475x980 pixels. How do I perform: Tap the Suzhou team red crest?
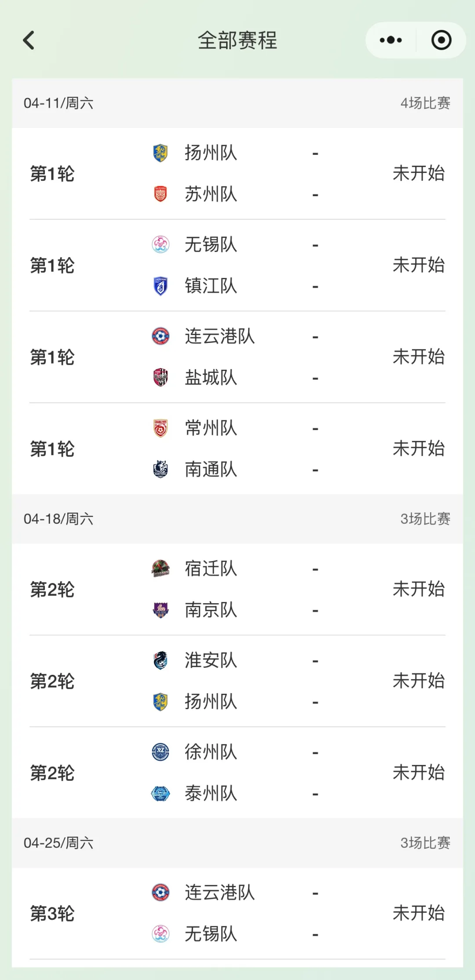coord(161,194)
